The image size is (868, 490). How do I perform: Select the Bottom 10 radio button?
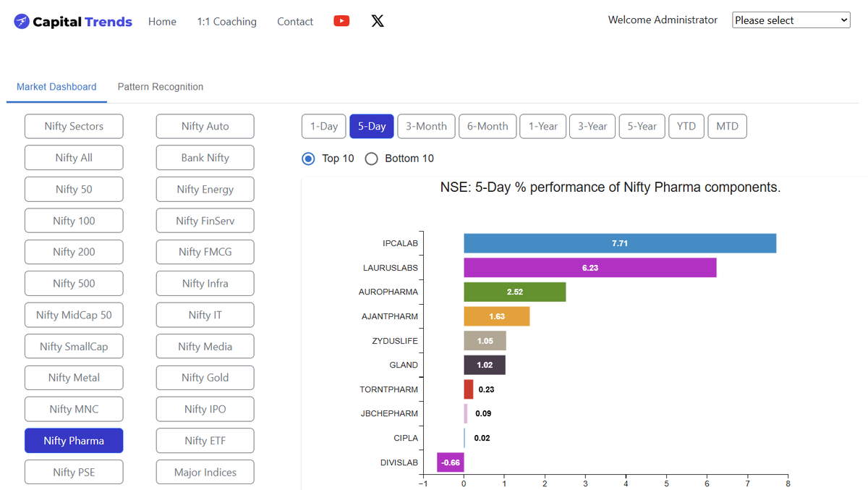point(371,159)
